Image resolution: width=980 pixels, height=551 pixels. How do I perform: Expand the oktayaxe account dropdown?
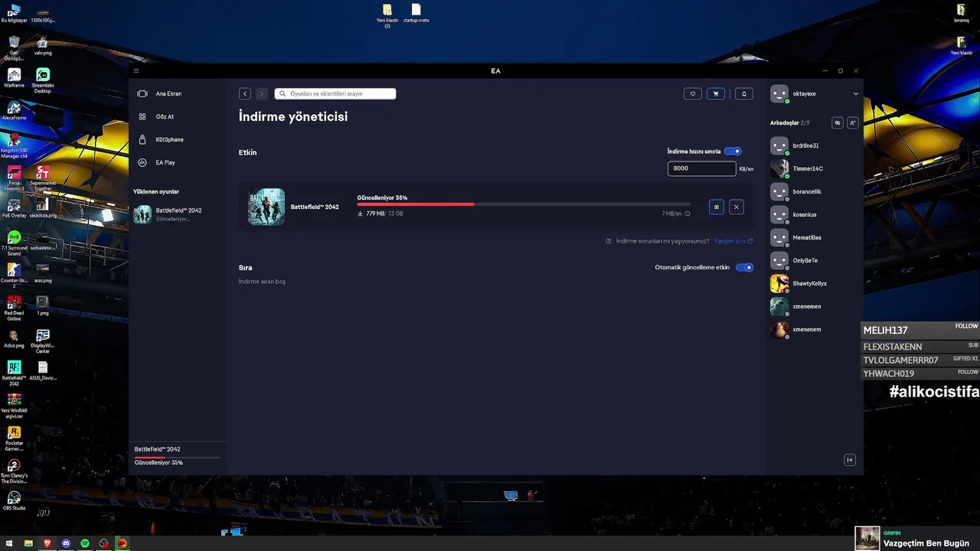tap(855, 93)
